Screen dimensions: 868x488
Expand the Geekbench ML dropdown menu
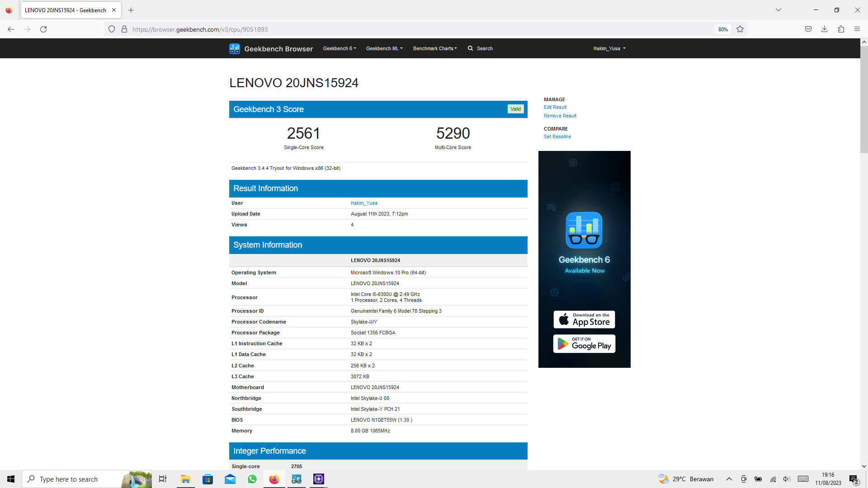[384, 48]
